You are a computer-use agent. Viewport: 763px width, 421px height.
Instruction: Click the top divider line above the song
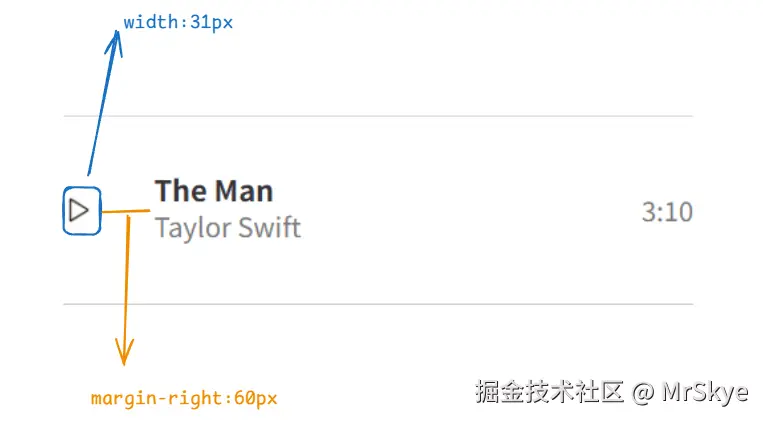pos(378,116)
